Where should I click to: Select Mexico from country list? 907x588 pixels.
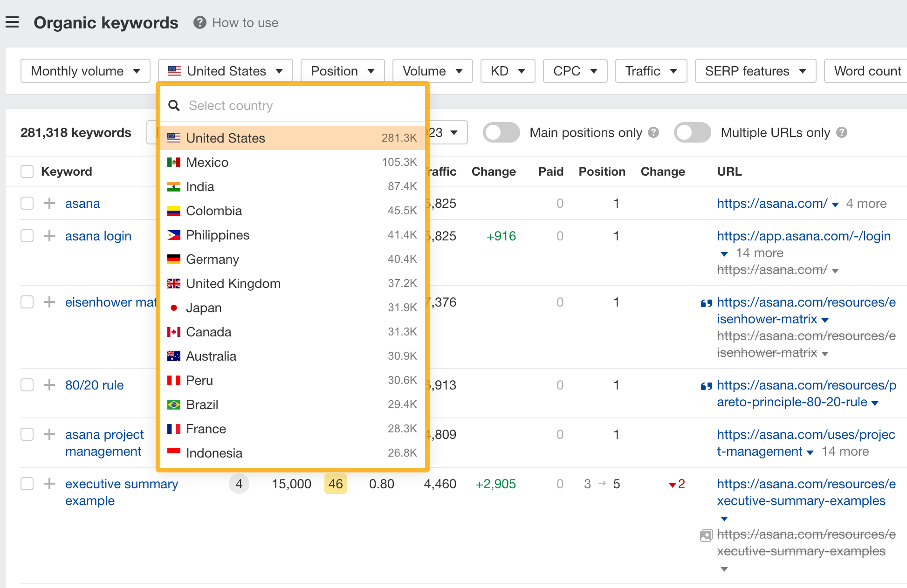point(292,163)
